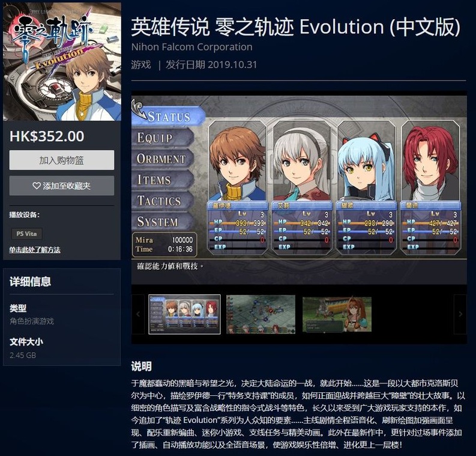The image size is (476, 456).
Task: Click the PS Vita device tag
Action: pos(26,234)
